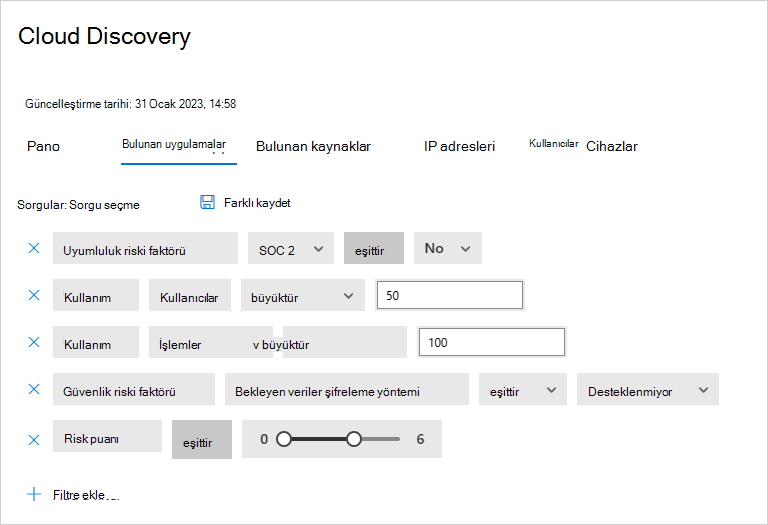Open the IP adresleri tab
Image resolution: width=768 pixels, height=525 pixels.
pos(459,146)
